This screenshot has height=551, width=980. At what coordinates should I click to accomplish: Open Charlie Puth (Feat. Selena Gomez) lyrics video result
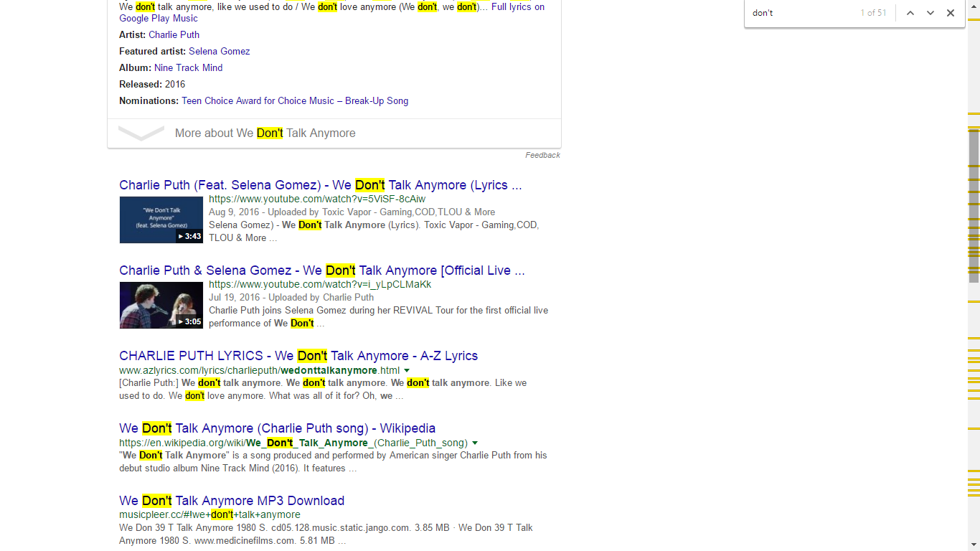click(321, 185)
